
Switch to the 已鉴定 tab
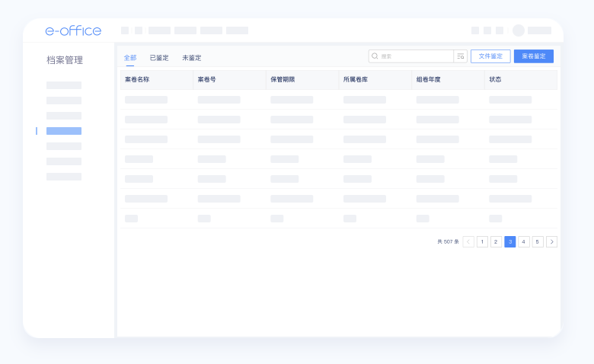coord(159,58)
